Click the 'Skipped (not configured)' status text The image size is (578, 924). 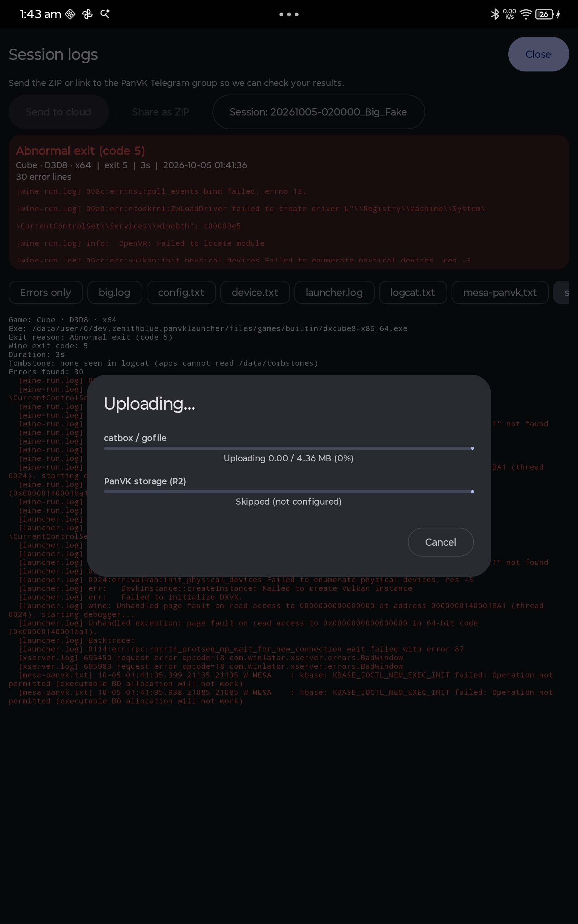click(x=289, y=501)
